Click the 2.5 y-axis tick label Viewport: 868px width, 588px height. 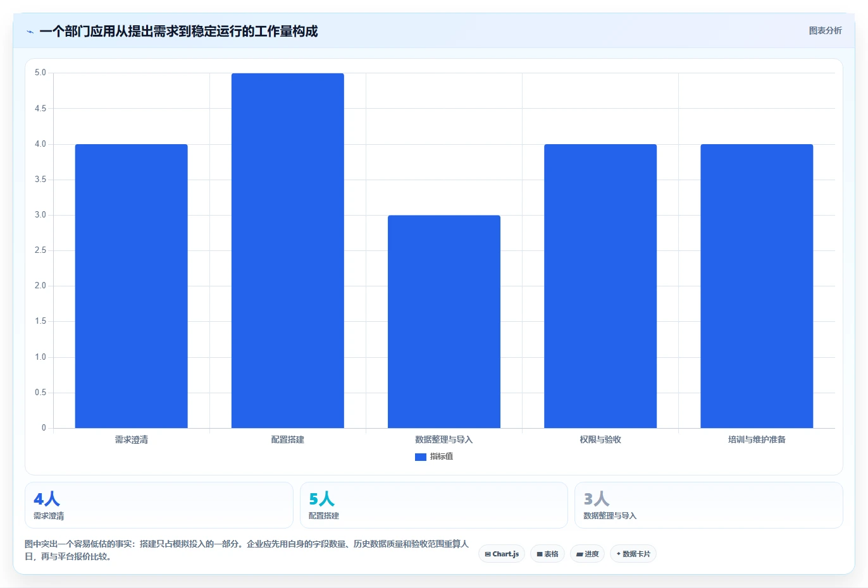tap(40, 250)
